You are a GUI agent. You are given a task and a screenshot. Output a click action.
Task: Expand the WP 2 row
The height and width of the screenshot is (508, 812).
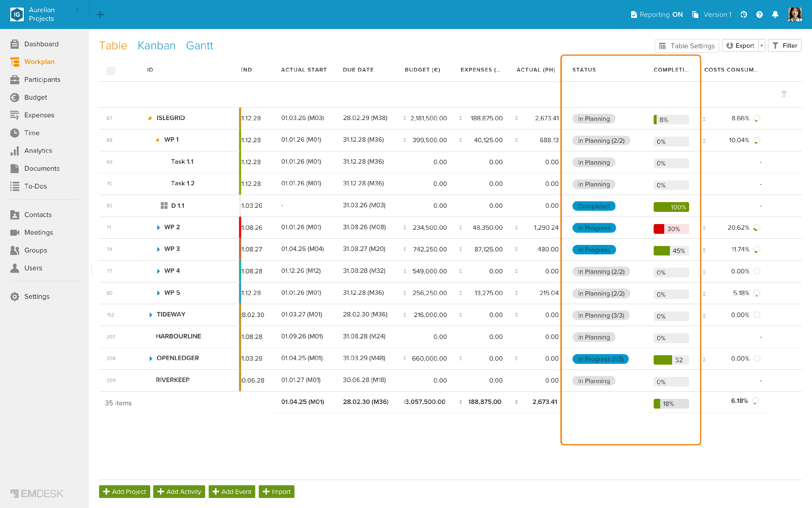point(158,228)
